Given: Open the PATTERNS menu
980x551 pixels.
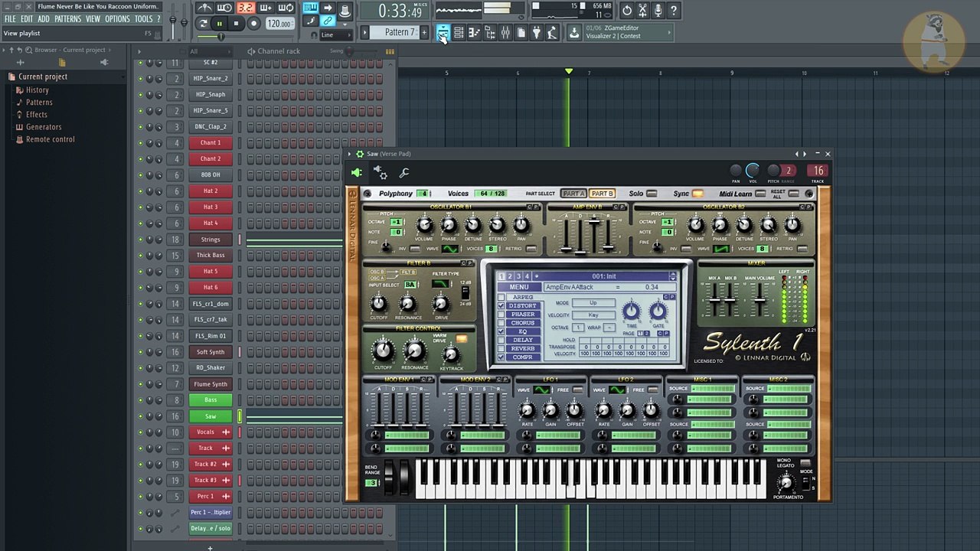Looking at the screenshot, I should pyautogui.click(x=67, y=19).
